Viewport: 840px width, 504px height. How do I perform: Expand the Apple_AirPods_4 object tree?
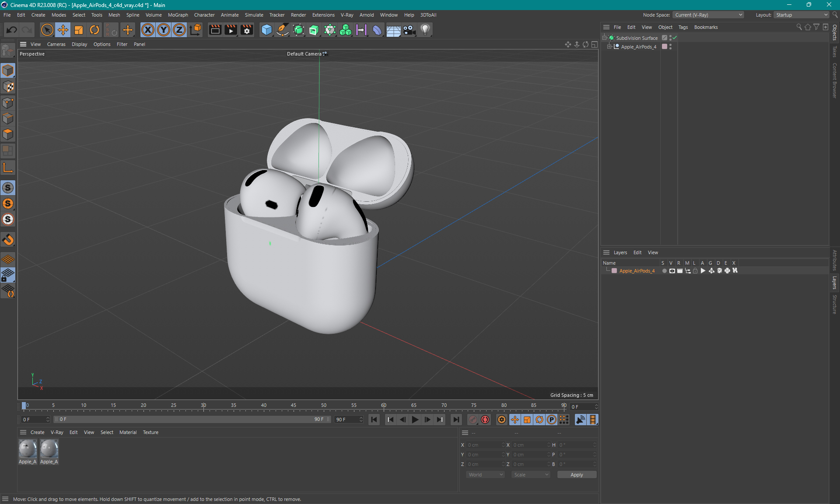pos(609,46)
